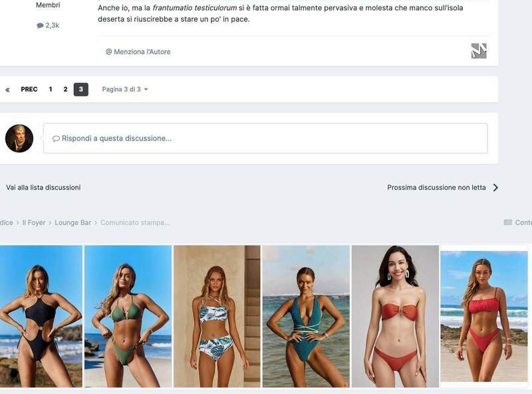
Task: Click the double-arrow first page icon
Action: click(7, 90)
